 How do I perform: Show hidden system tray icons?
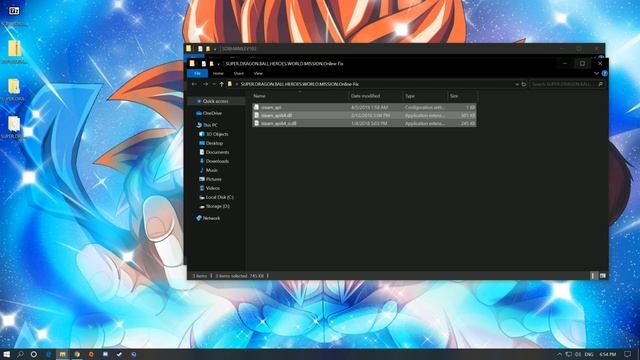[559, 354]
